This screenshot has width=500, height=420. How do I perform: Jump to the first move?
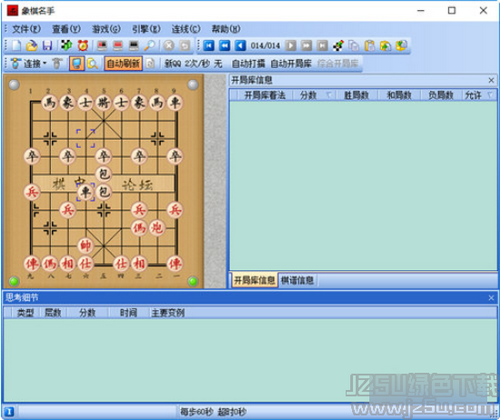tap(209, 45)
